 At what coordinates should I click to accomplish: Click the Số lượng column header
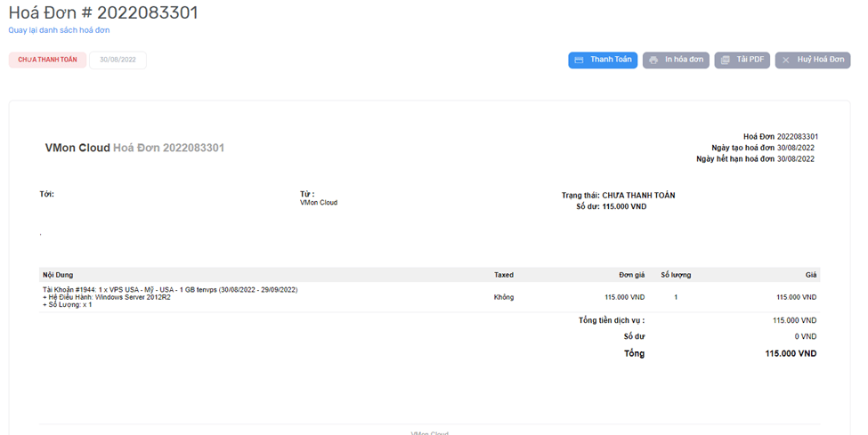[676, 275]
